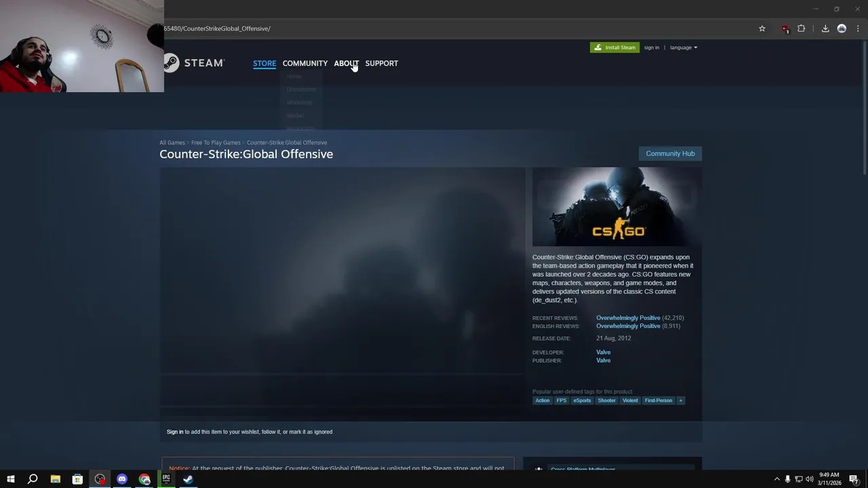
Task: Click the Install Steam button
Action: [614, 47]
